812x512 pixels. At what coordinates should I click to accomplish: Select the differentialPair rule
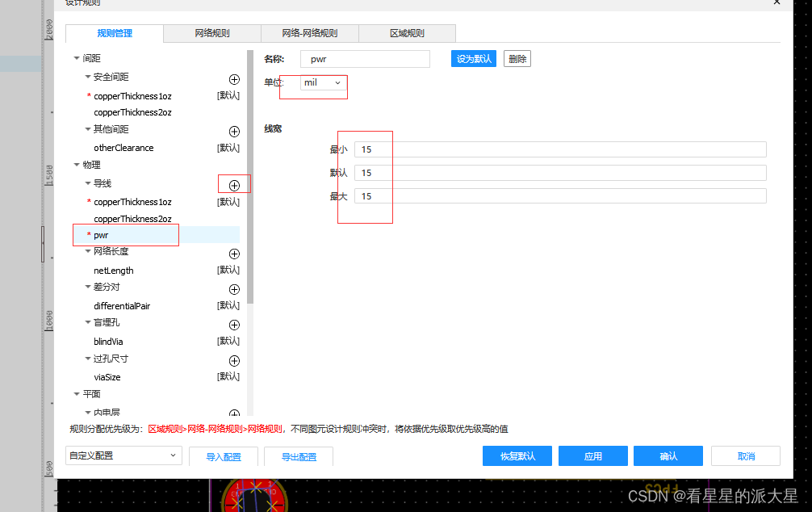pos(122,306)
